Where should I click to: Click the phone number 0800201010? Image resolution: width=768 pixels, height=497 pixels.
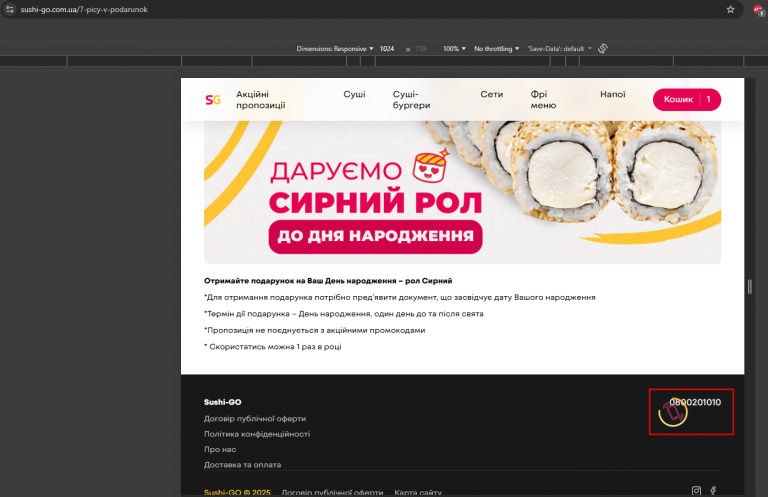[695, 402]
